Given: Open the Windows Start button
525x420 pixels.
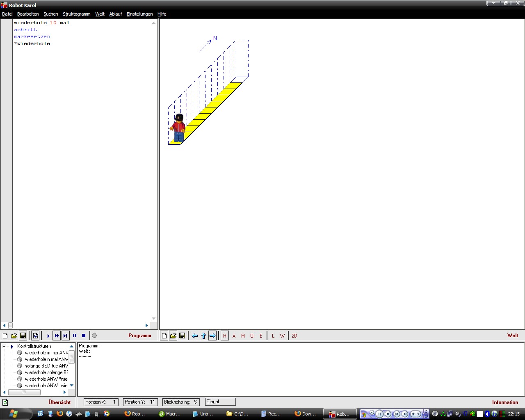Looking at the screenshot, I should pyautogui.click(x=14, y=413).
